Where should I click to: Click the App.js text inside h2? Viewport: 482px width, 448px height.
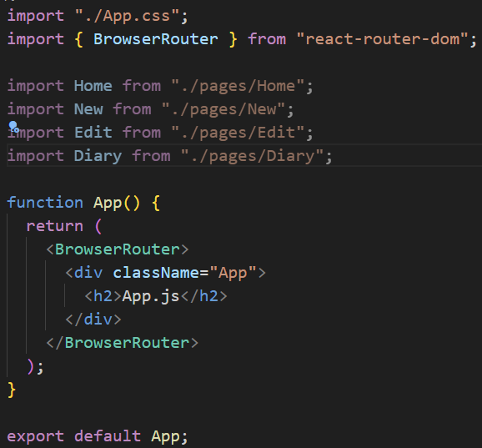tap(151, 296)
